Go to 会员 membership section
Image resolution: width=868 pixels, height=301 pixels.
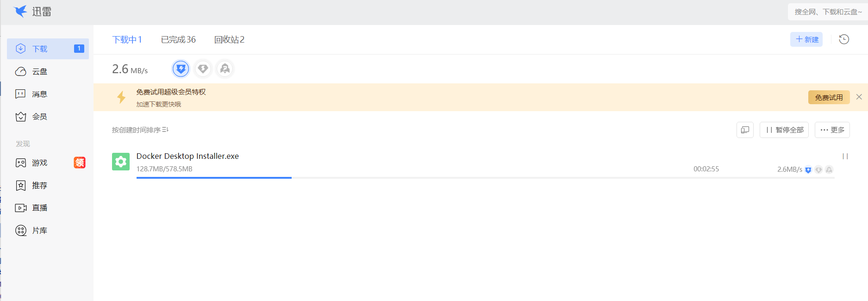point(39,117)
